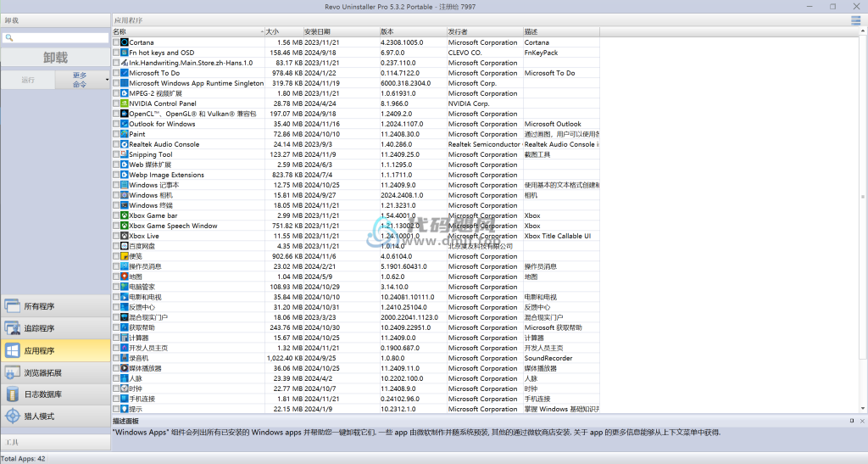Click the search input field
The width and height of the screenshot is (868, 464).
pos(55,37)
